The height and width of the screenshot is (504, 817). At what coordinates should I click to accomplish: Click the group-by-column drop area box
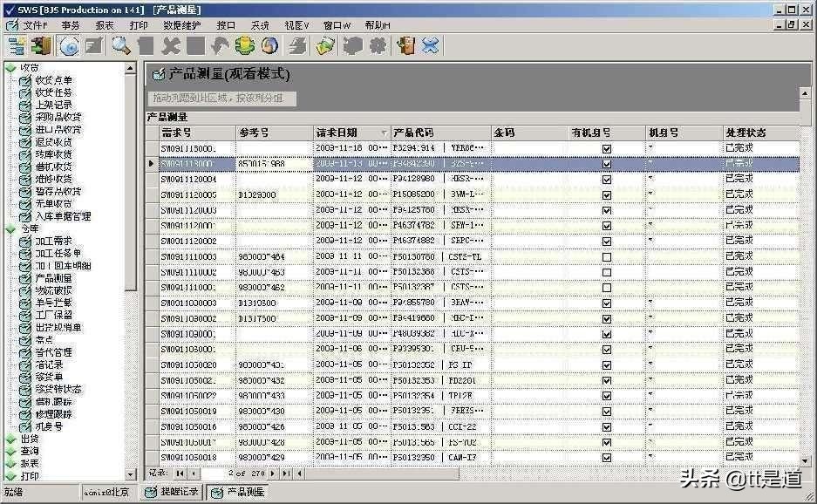[222, 98]
